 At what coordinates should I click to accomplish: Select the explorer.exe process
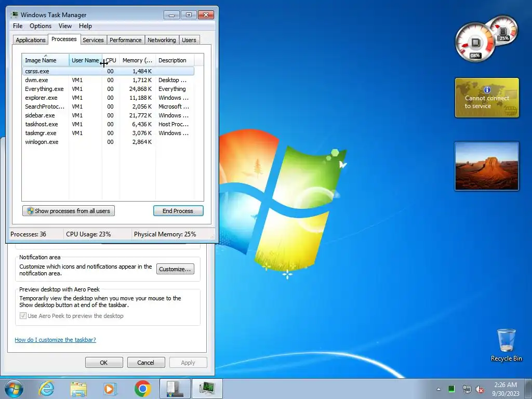[108, 98]
